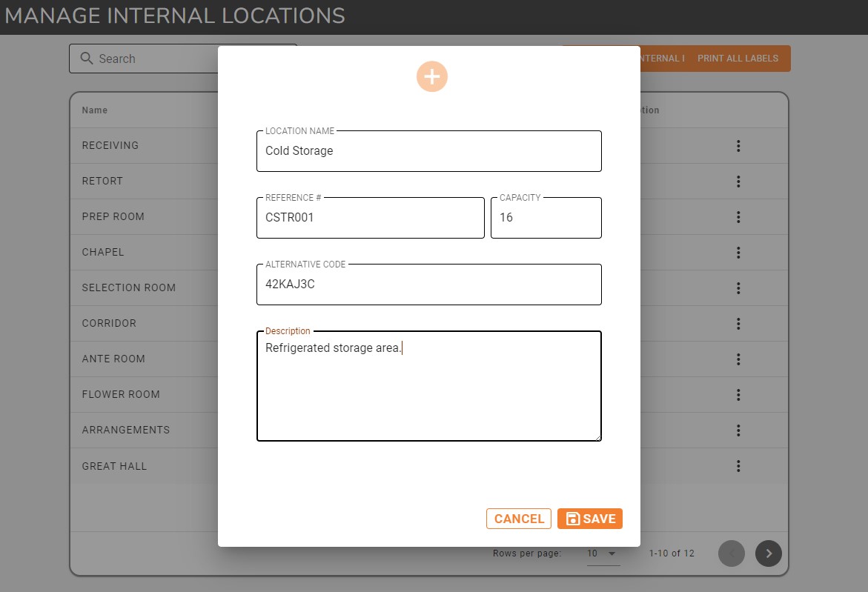
Task: Open the ANTE ROOM three-dot menu
Action: 738,359
